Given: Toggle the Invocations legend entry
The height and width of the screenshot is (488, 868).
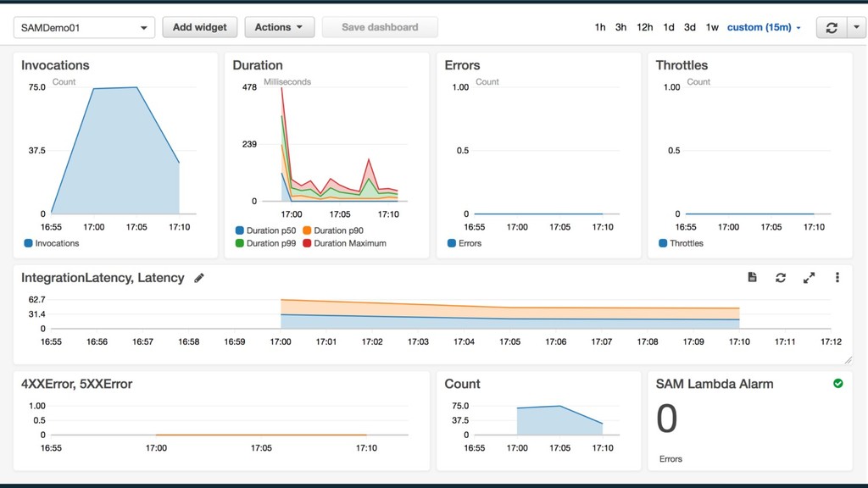Looking at the screenshot, I should click(52, 243).
